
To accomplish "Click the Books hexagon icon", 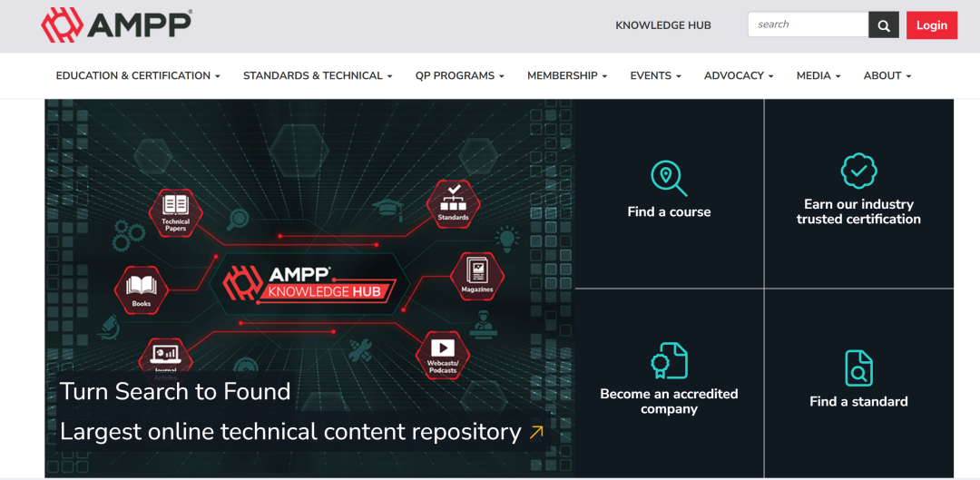I will (x=142, y=290).
